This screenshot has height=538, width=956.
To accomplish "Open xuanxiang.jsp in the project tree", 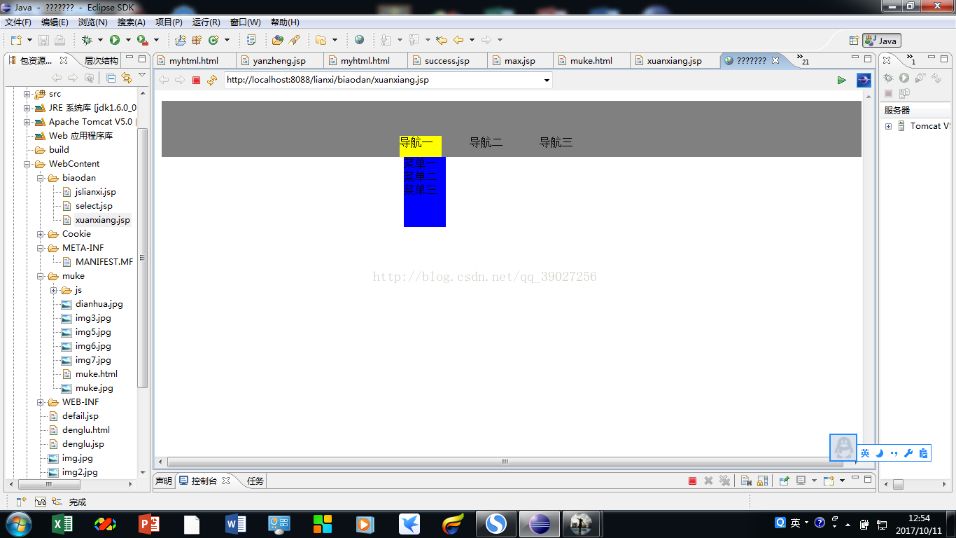I will coord(102,220).
